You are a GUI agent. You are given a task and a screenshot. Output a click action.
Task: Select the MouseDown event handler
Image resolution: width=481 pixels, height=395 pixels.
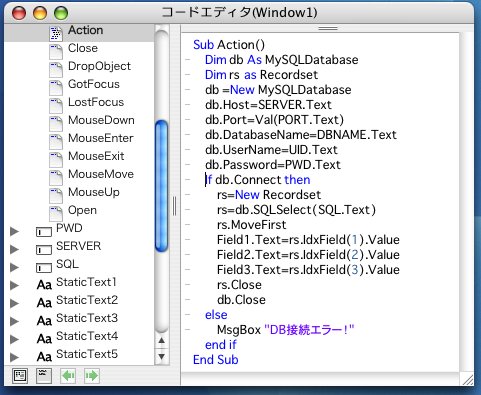tap(101, 120)
